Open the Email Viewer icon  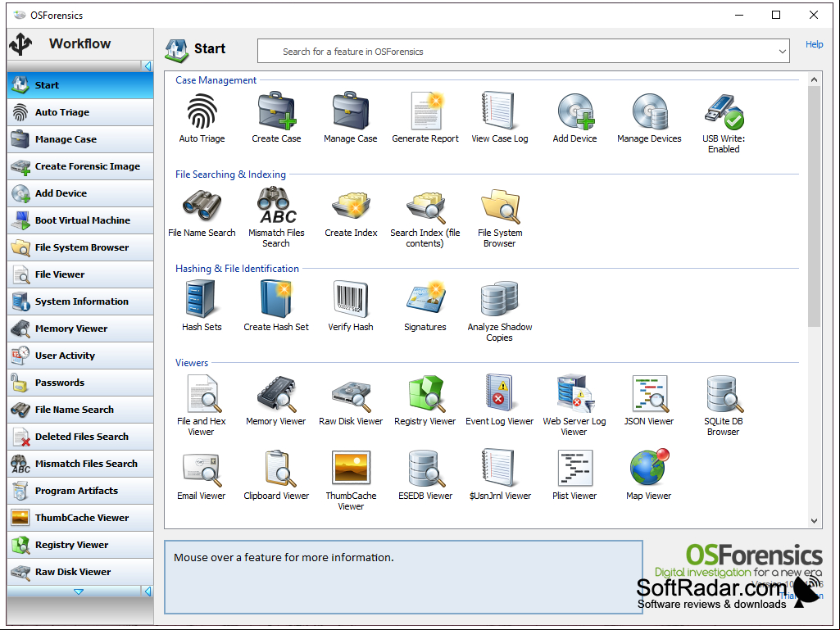(x=202, y=476)
